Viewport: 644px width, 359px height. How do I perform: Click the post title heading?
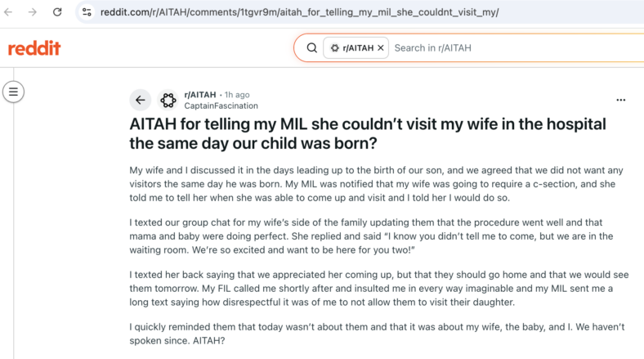pyautogui.click(x=368, y=133)
